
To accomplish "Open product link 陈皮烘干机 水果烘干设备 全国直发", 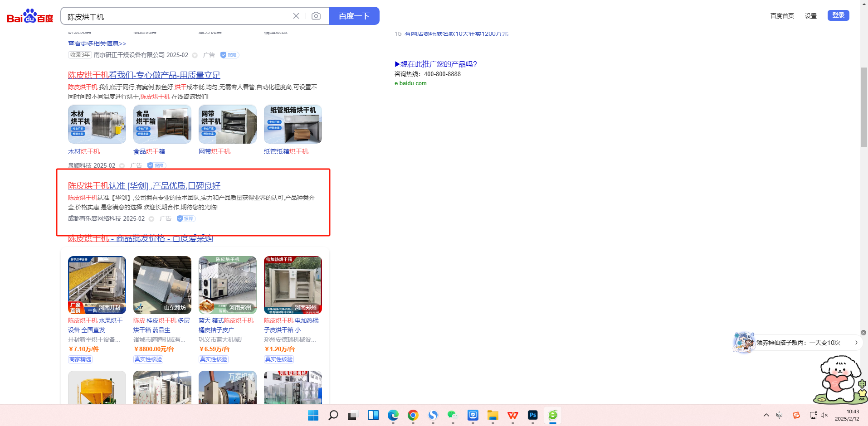I will pyautogui.click(x=95, y=325).
